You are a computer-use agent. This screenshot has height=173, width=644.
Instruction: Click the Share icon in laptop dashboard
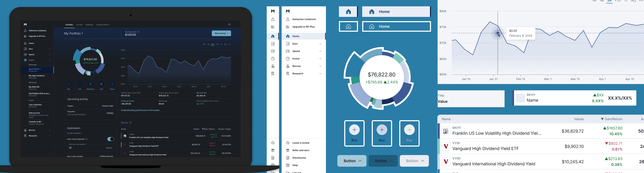[112, 84]
